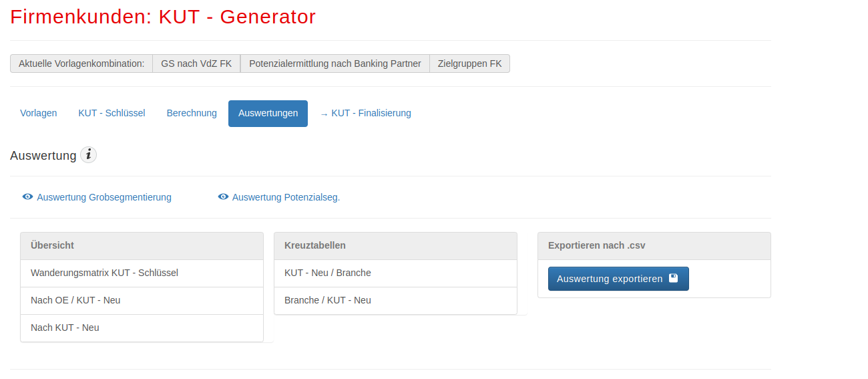Image resolution: width=868 pixels, height=379 pixels.
Task: Click the floppy disk save icon
Action: (673, 278)
